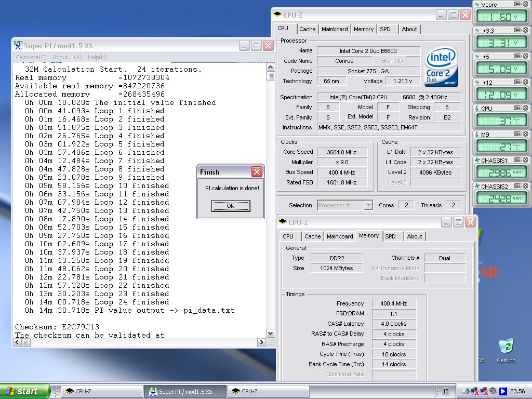Screen dimensions: 532x399
Task: Click the Super PI vertical scrollbar up arrow
Action: (x=270, y=67)
